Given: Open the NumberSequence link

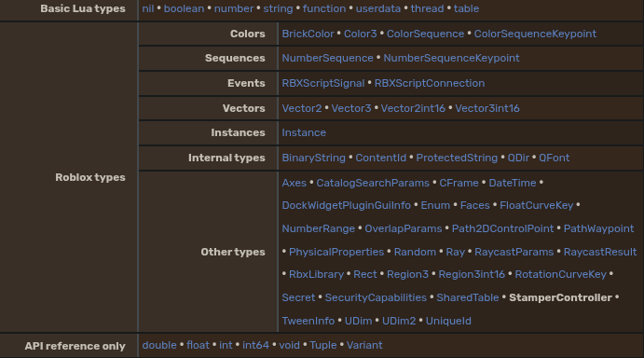Looking at the screenshot, I should pyautogui.click(x=327, y=58).
